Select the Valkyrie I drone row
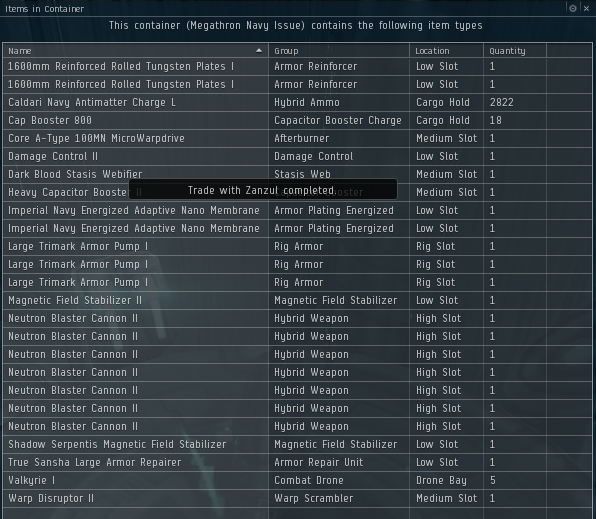The height and width of the screenshot is (519, 596). (297, 480)
